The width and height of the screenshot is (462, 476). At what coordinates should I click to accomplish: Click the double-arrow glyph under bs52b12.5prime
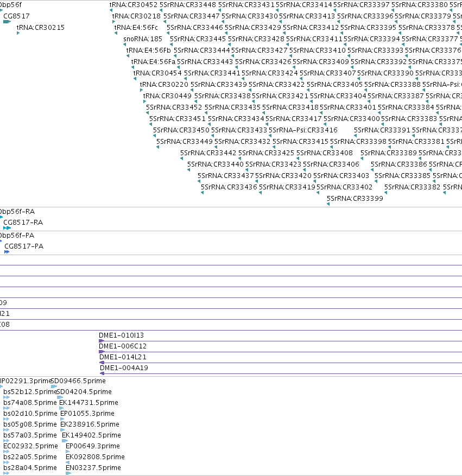[7, 397]
